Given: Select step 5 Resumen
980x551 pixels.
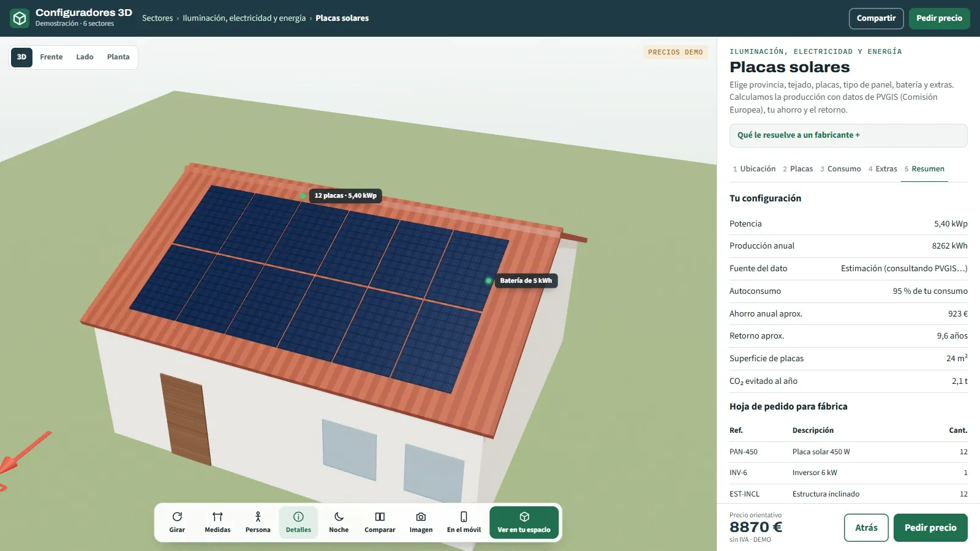Looking at the screenshot, I should tap(924, 169).
